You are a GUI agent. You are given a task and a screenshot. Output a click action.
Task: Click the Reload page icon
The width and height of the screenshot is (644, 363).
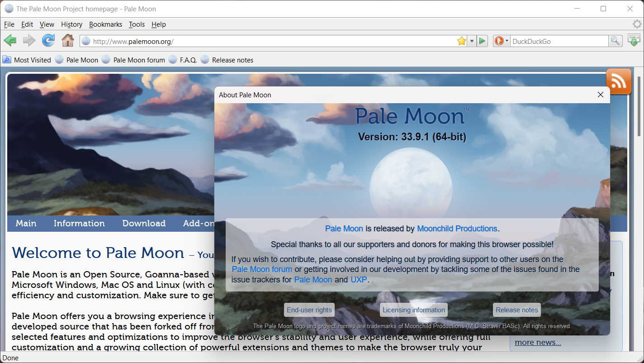coord(48,41)
